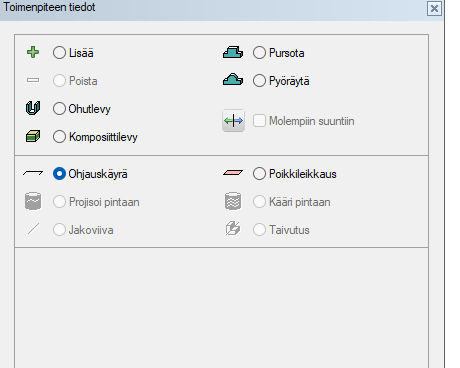
Task: Select the Ohutlevy radio button
Action: [x=59, y=109]
